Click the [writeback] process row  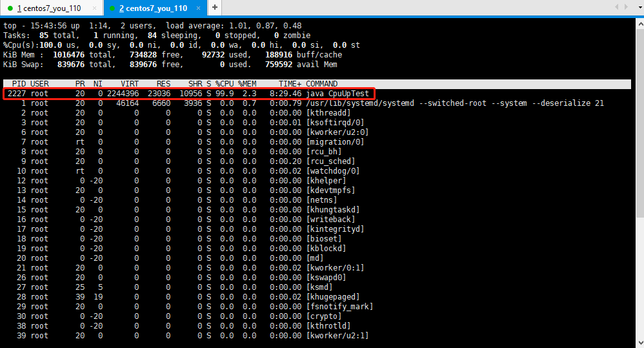tap(186, 220)
